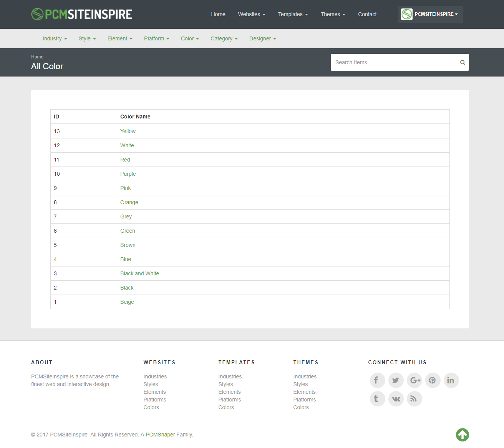The height and width of the screenshot is (448, 504).
Task: Open the Color filter dropdown
Action: click(190, 38)
